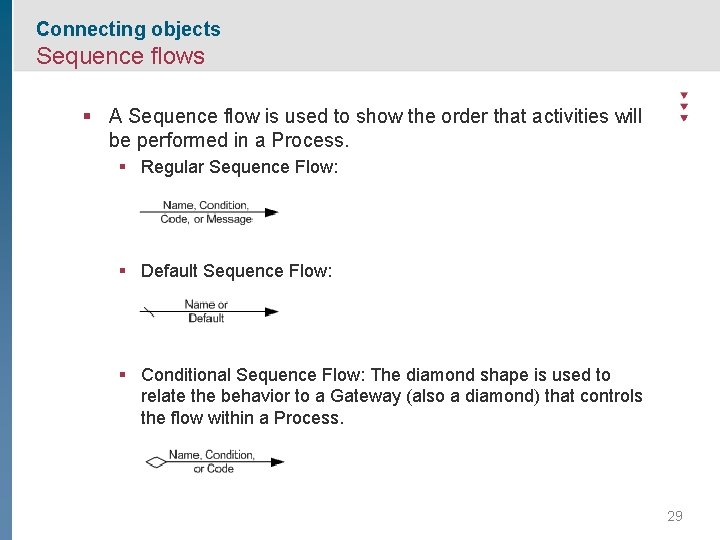Click the 'Name, Condition, Code, or Message' label

pyautogui.click(x=206, y=212)
